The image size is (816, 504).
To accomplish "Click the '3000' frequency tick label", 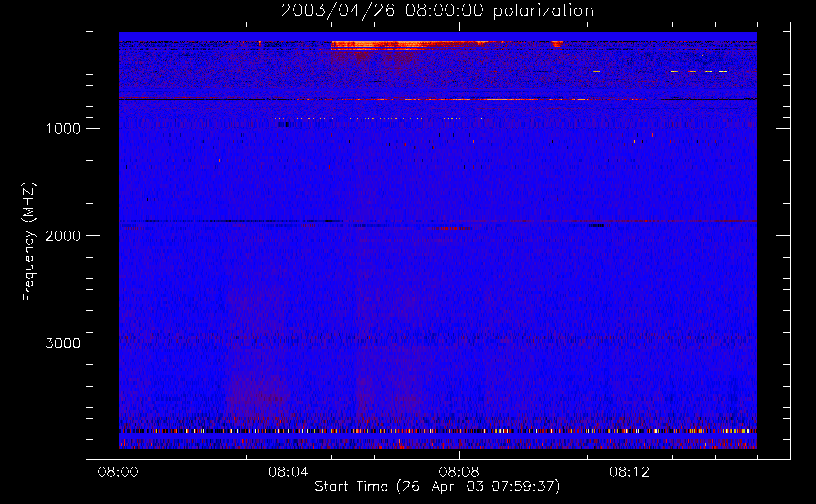I will 63,343.
